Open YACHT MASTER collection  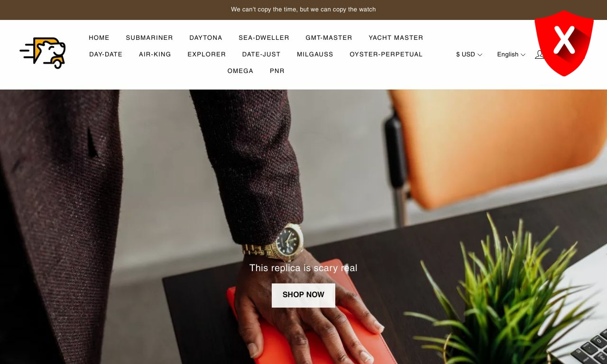396,38
